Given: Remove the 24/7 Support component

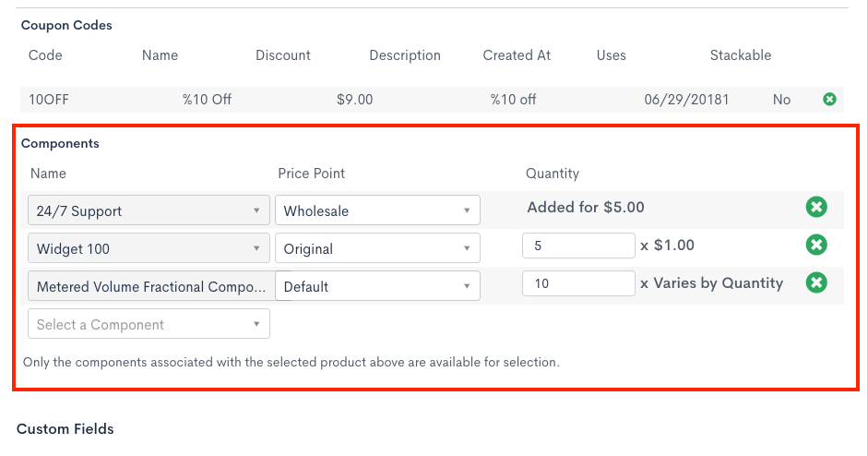Looking at the screenshot, I should pos(816,207).
